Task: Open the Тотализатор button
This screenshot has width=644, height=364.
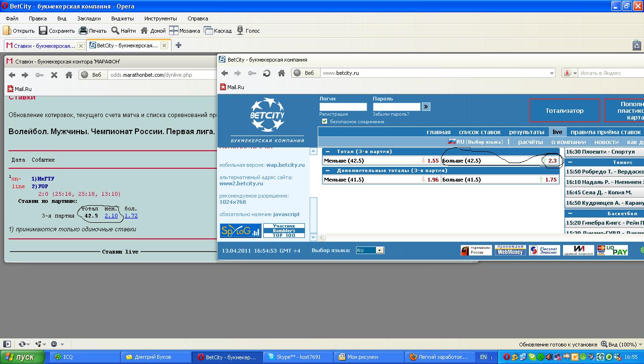Action: tap(564, 110)
